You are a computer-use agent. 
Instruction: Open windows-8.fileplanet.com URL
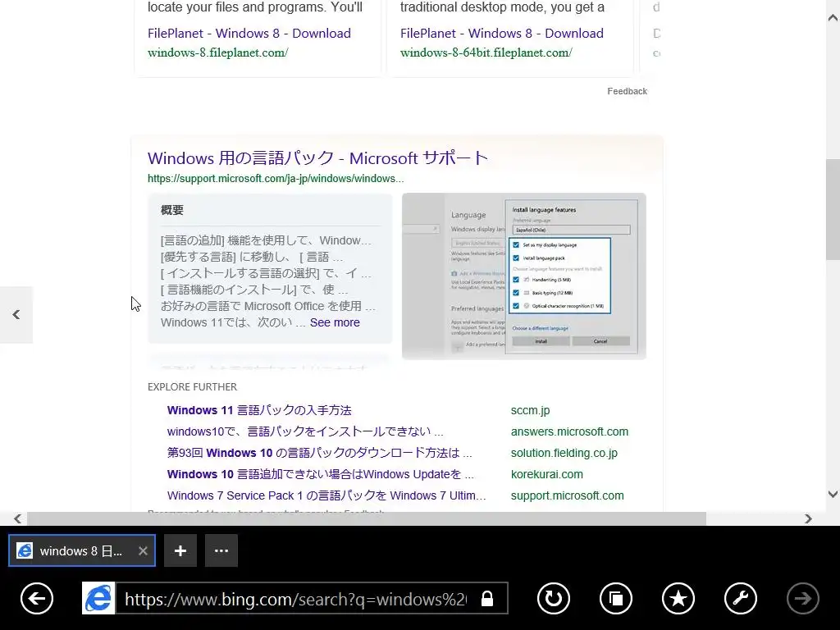(218, 52)
